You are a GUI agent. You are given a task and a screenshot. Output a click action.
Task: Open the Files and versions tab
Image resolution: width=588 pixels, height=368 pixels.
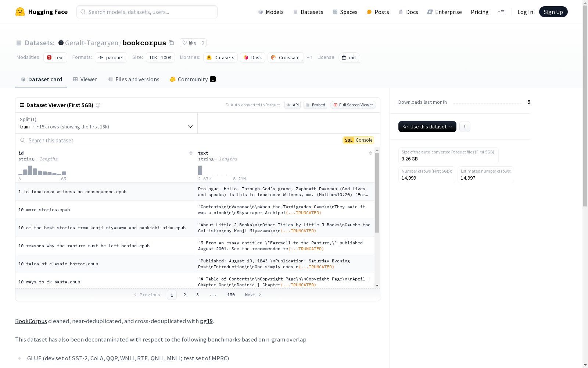pyautogui.click(x=133, y=79)
